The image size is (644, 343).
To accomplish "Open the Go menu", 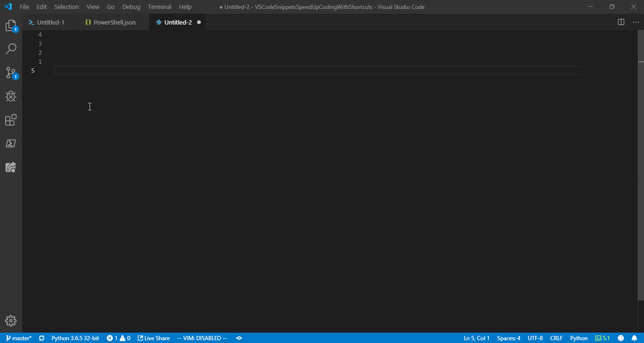I will 111,7.
